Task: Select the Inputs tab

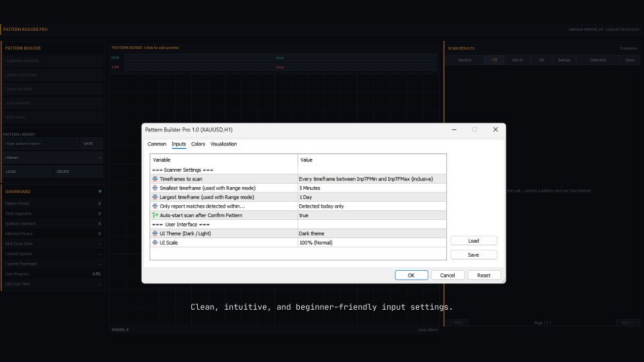Action: pos(178,144)
